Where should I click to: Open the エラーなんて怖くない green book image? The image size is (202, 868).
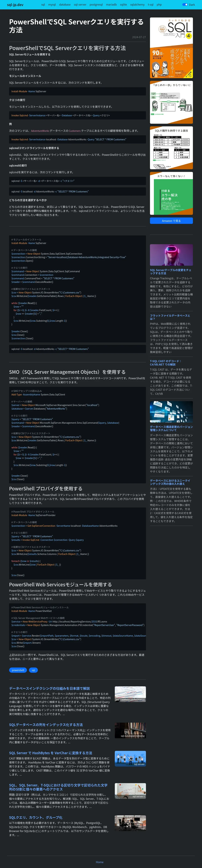click(171, 193)
